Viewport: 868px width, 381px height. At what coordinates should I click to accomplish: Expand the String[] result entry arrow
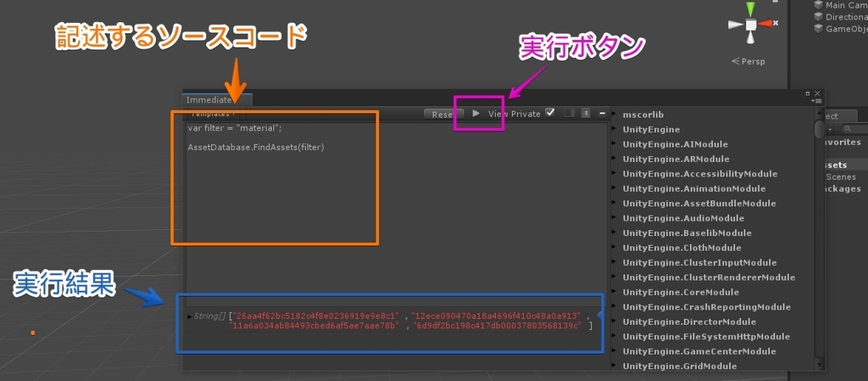190,317
